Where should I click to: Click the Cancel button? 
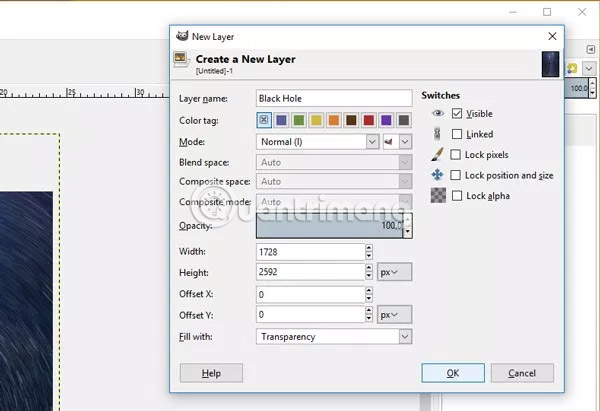coord(522,373)
